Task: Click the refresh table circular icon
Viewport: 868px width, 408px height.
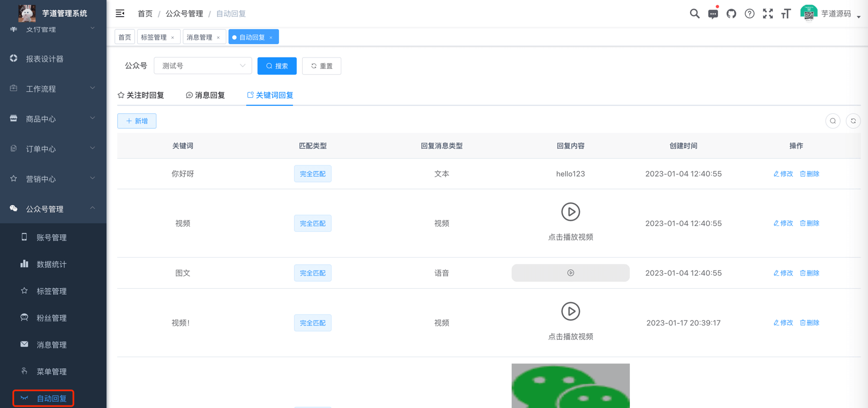Action: 853,121
